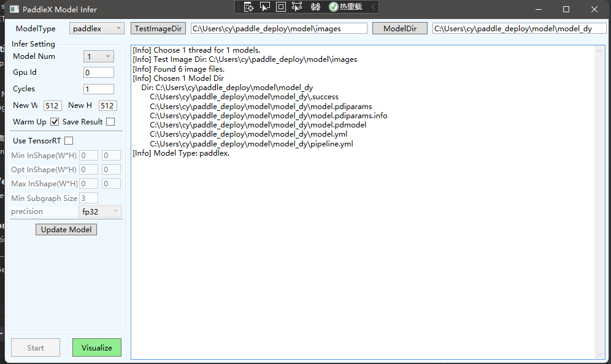Click Opt InShape height field
This screenshot has width=611, height=364.
[x=111, y=170]
